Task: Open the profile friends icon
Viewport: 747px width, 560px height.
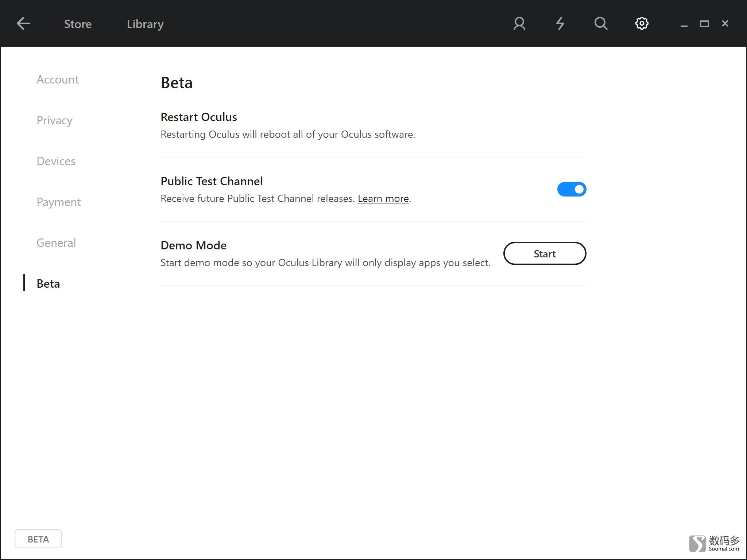Action: (519, 24)
